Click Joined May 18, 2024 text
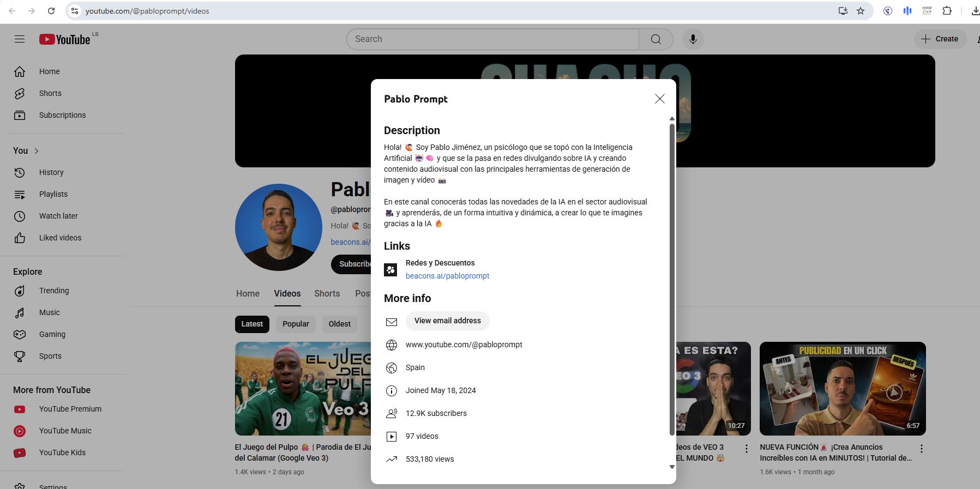Viewport: 980px width, 489px height. click(441, 390)
